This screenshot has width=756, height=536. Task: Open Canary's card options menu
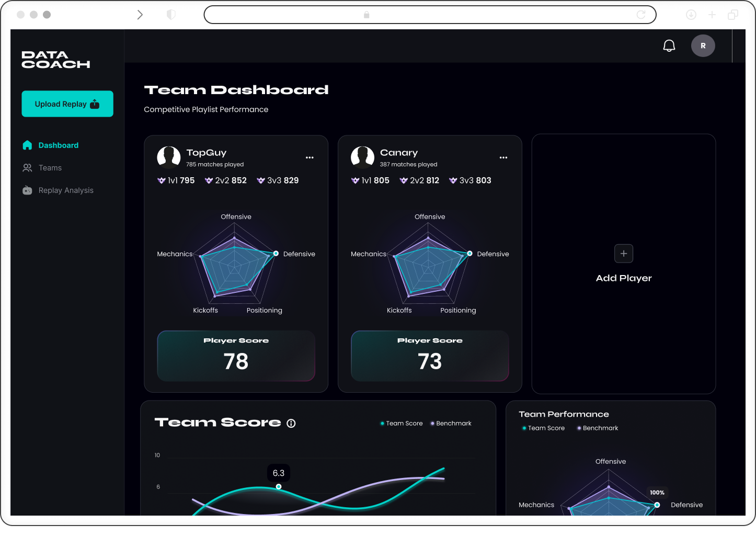pyautogui.click(x=503, y=157)
